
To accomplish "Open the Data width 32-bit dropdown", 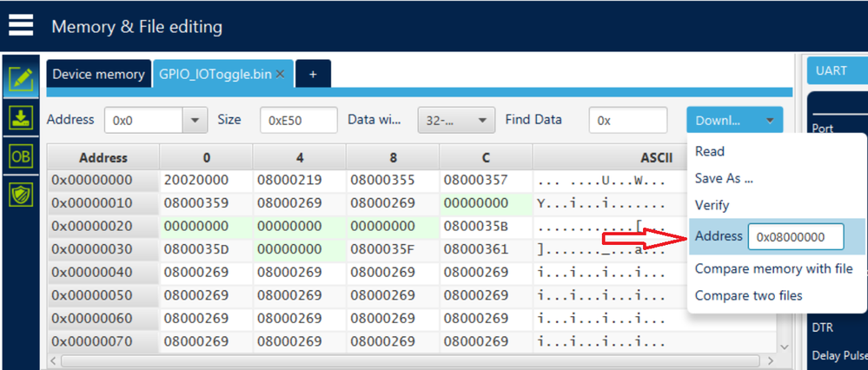I will 455,120.
